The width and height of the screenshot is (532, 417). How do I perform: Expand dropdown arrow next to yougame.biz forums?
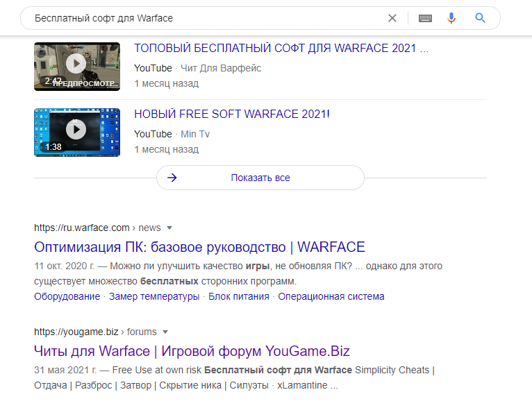[165, 332]
